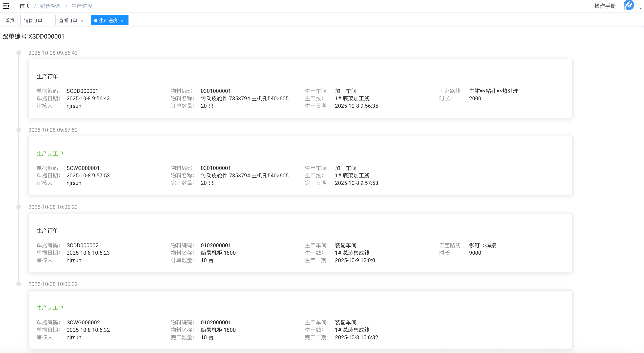Click timeline node for 09:56:43
Viewport: 644px width, 353px height.
(x=19, y=53)
